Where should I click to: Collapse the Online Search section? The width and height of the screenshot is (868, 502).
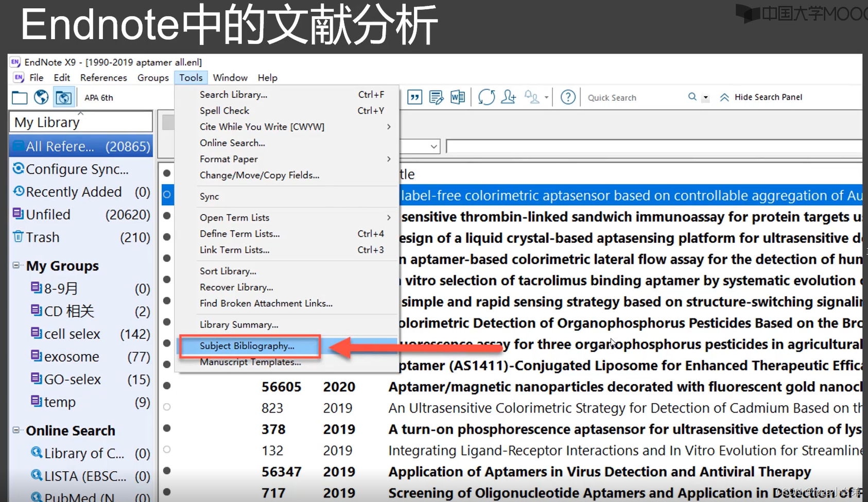tap(16, 430)
